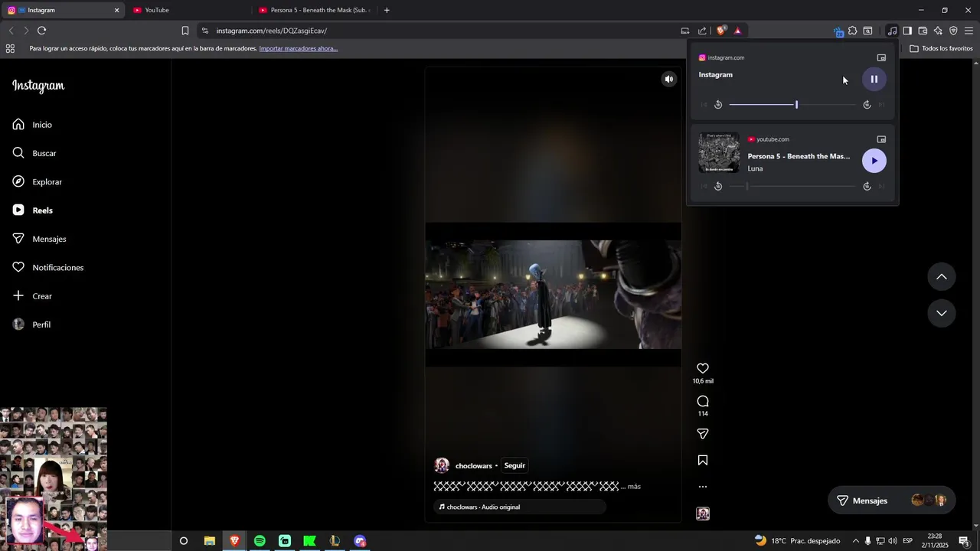Open League of Legends taskbar icon
The width and height of the screenshot is (980, 551).
(x=335, y=541)
